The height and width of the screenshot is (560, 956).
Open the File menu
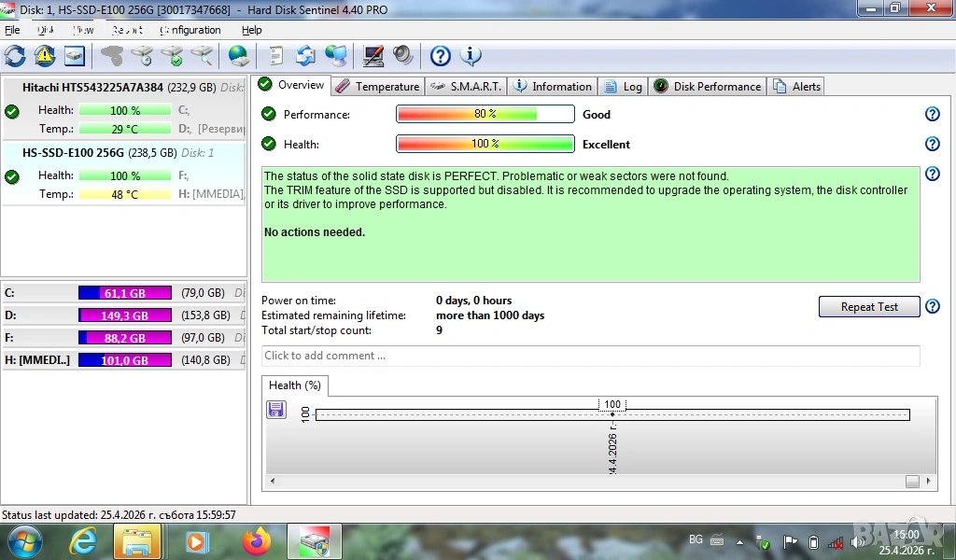point(12,30)
